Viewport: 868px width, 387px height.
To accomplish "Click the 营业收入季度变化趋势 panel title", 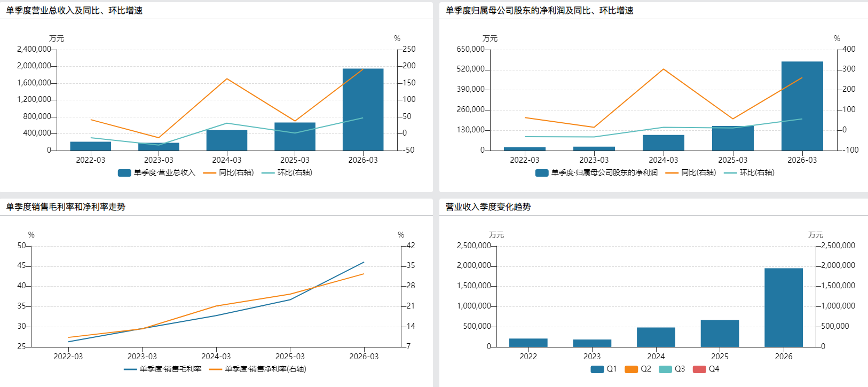I will point(488,207).
